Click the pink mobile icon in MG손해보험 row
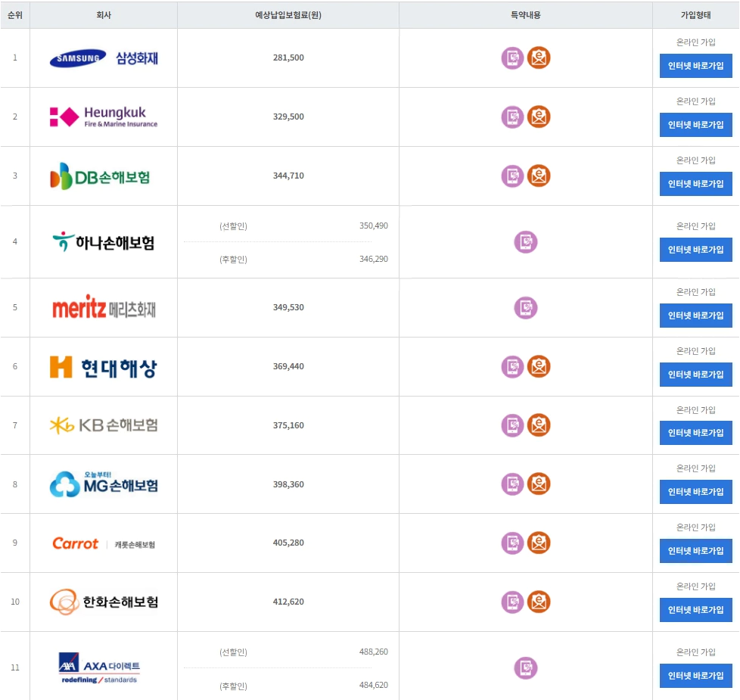The image size is (740, 700). (512, 484)
